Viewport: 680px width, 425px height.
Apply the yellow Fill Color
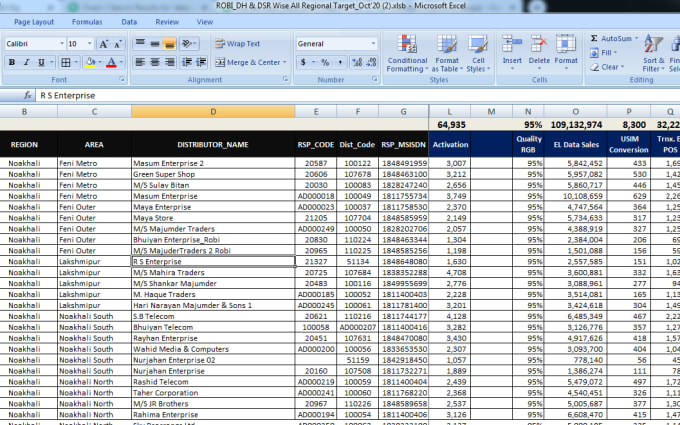pyautogui.click(x=90, y=62)
